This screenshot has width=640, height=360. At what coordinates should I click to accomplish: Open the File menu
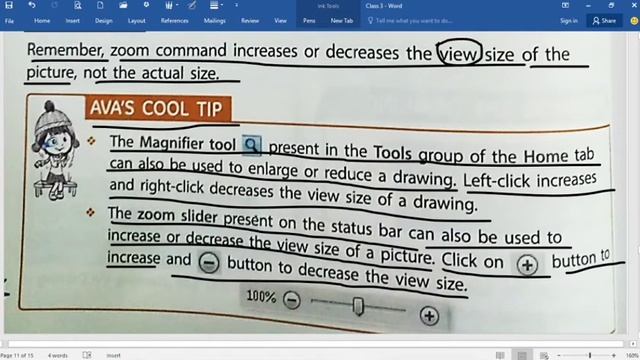pos(9,21)
